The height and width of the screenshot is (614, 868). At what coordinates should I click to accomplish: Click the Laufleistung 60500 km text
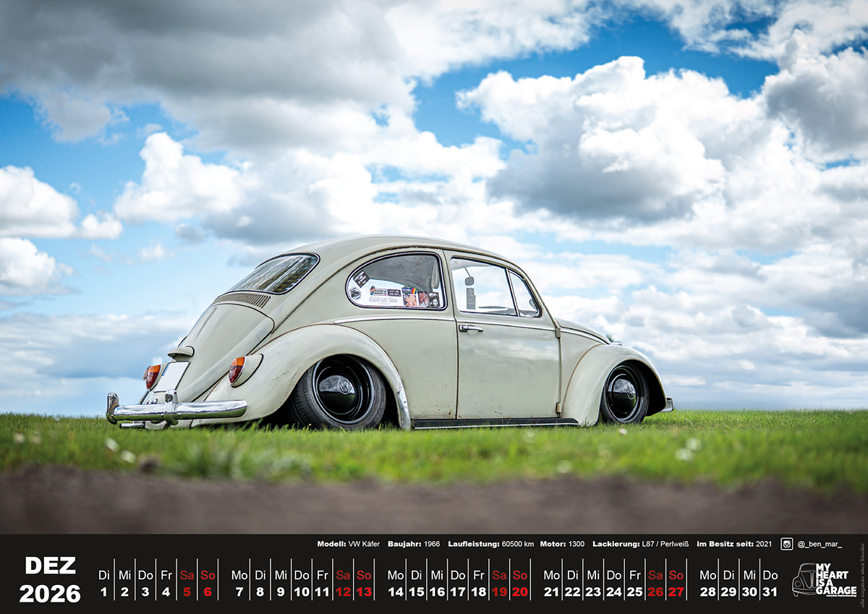tap(490, 544)
